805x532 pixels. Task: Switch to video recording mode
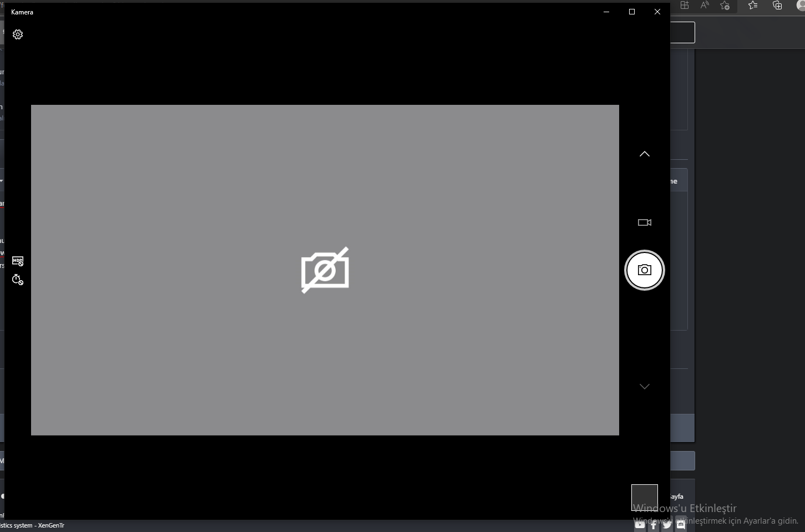tap(644, 222)
